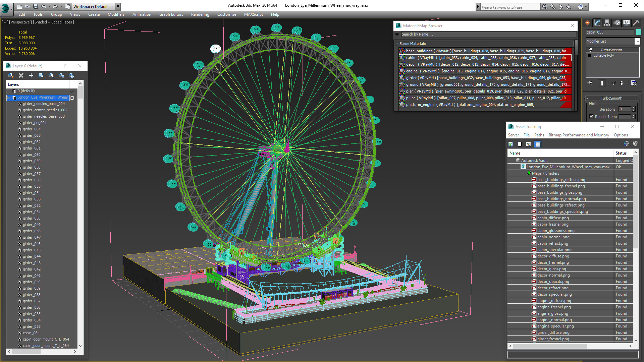Screen dimensions: 644x362
Task: Click the star Favorites icon
Action: 569,7
